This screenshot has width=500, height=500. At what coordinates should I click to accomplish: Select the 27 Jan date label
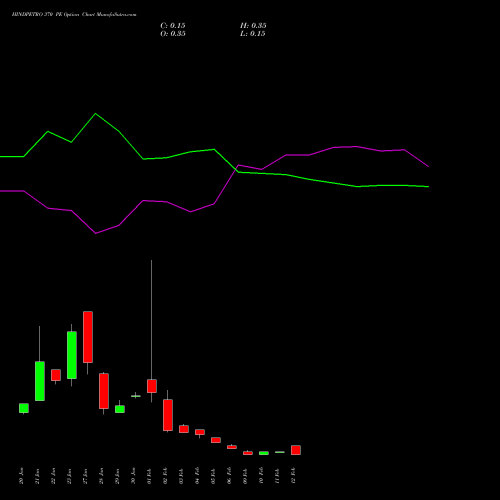pos(85,476)
